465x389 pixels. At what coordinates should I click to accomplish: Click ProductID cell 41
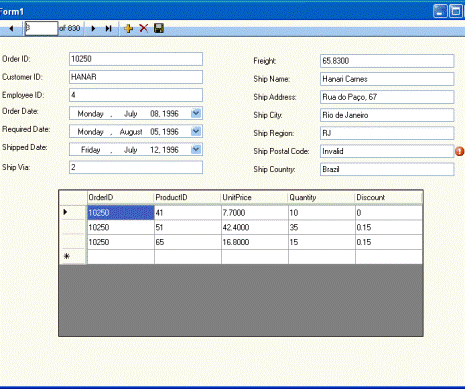click(188, 213)
